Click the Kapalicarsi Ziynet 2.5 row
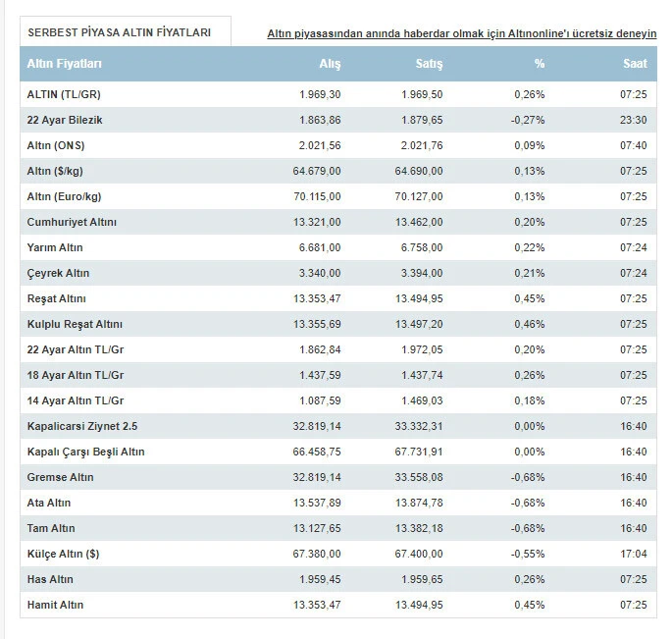This screenshot has height=639, width=672. tap(82, 426)
